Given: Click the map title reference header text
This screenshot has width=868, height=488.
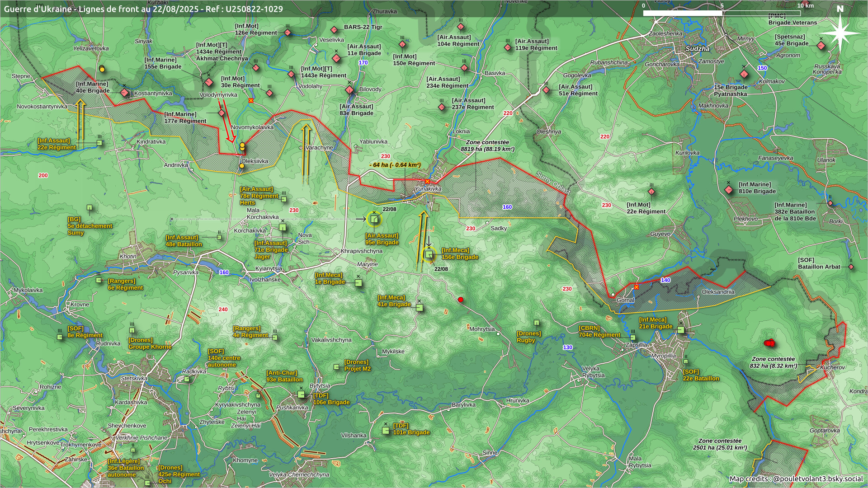Looking at the screenshot, I should (143, 9).
